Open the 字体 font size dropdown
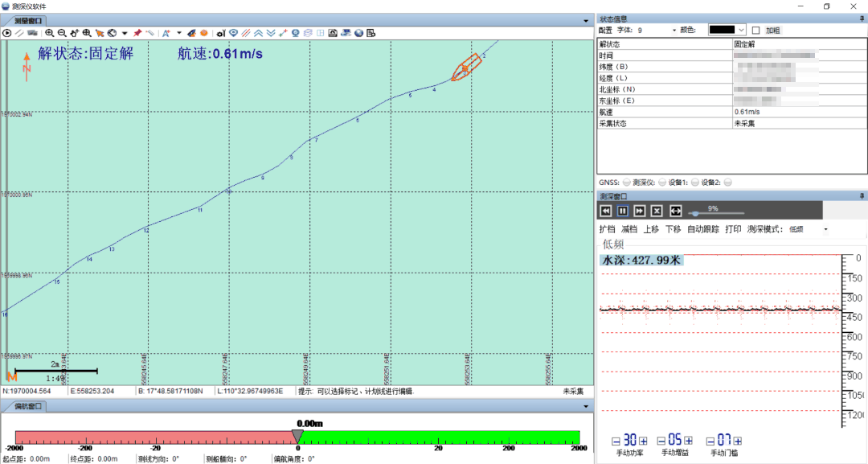This screenshot has width=868, height=464. (x=674, y=30)
